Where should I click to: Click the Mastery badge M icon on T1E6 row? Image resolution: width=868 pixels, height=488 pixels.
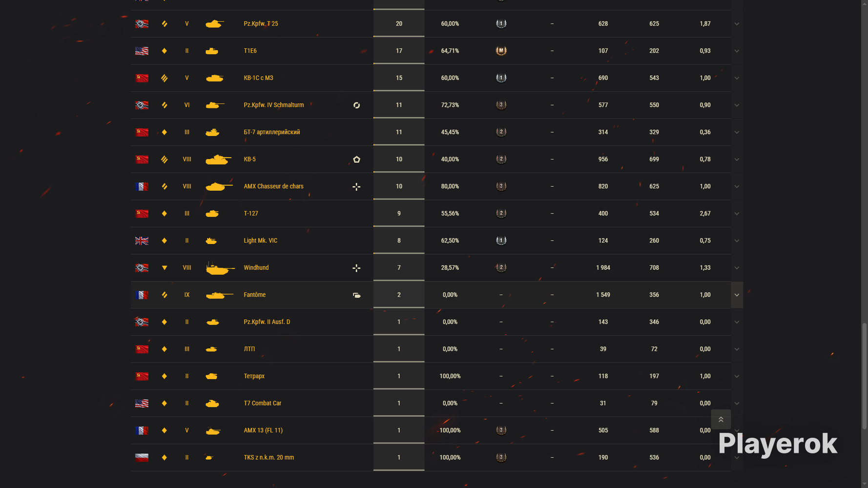(501, 51)
